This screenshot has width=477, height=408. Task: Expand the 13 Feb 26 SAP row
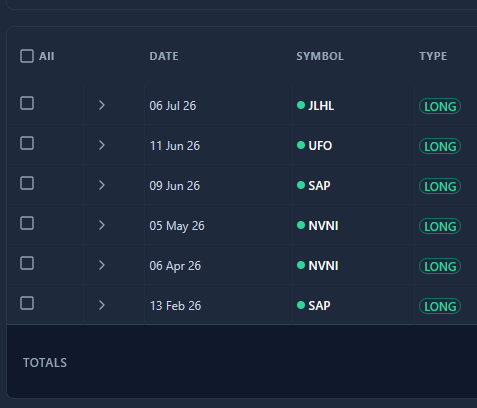point(102,305)
